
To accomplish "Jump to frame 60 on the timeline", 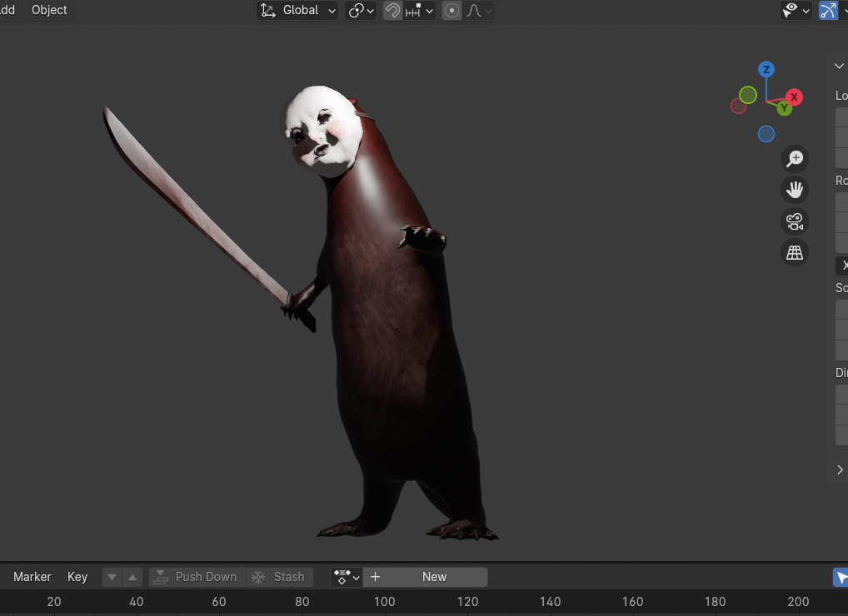I will (x=219, y=602).
